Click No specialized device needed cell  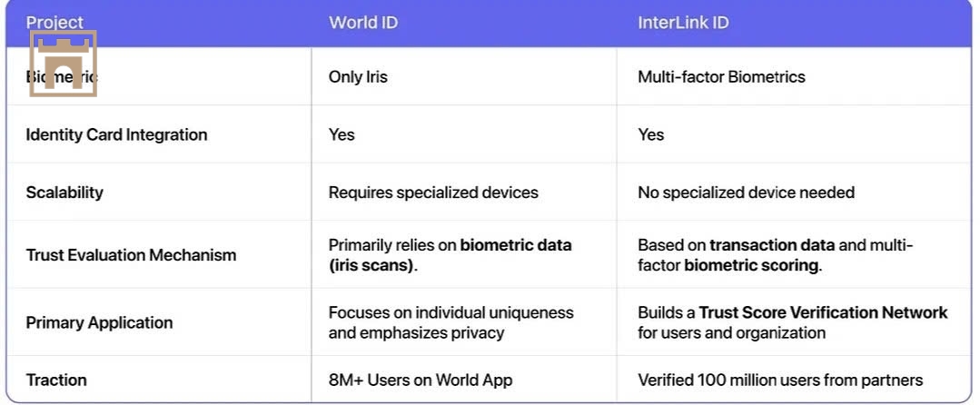pyautogui.click(x=747, y=193)
